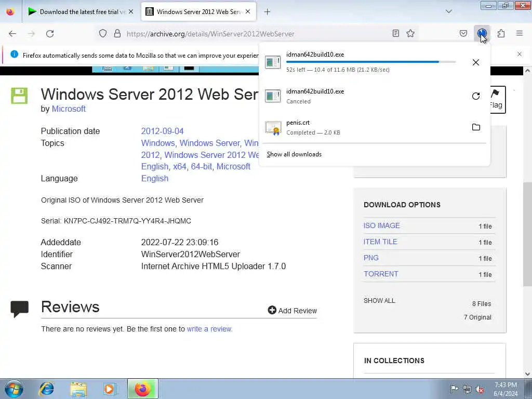The height and width of the screenshot is (399, 532).
Task: Bookmark this page with the star icon
Action: click(x=410, y=33)
